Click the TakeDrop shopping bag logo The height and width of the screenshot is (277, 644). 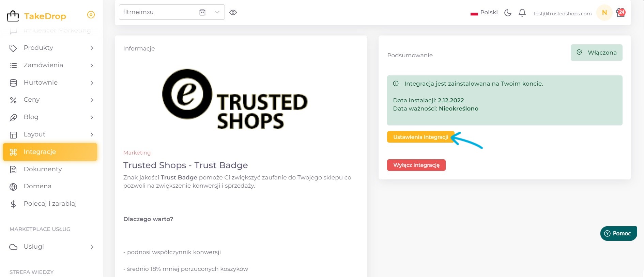point(13,16)
